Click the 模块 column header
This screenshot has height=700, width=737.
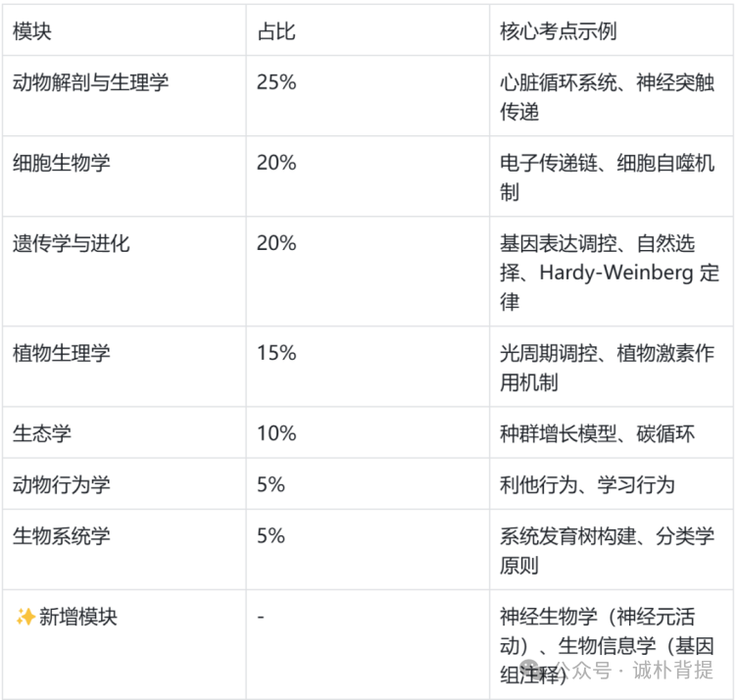32,31
